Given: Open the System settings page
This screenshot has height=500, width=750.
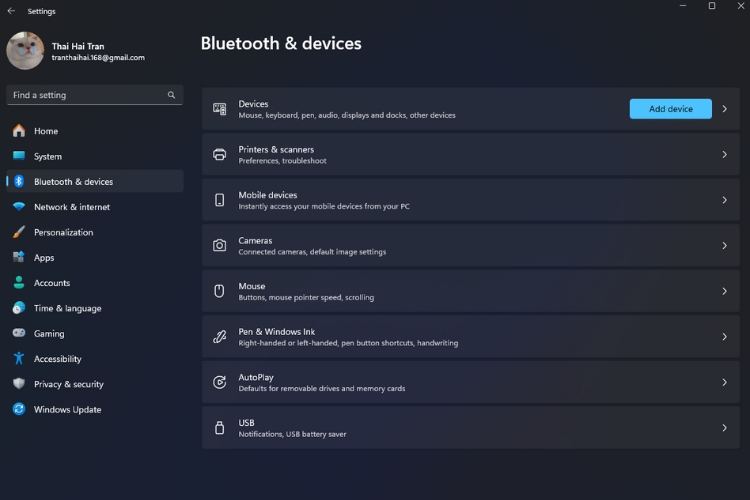Looking at the screenshot, I should tap(48, 157).
